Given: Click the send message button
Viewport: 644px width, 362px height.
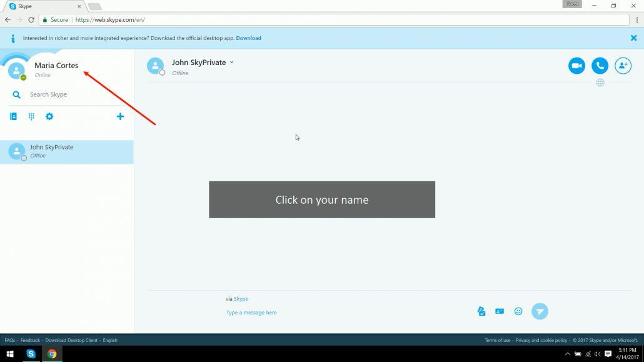Looking at the screenshot, I should pyautogui.click(x=540, y=311).
